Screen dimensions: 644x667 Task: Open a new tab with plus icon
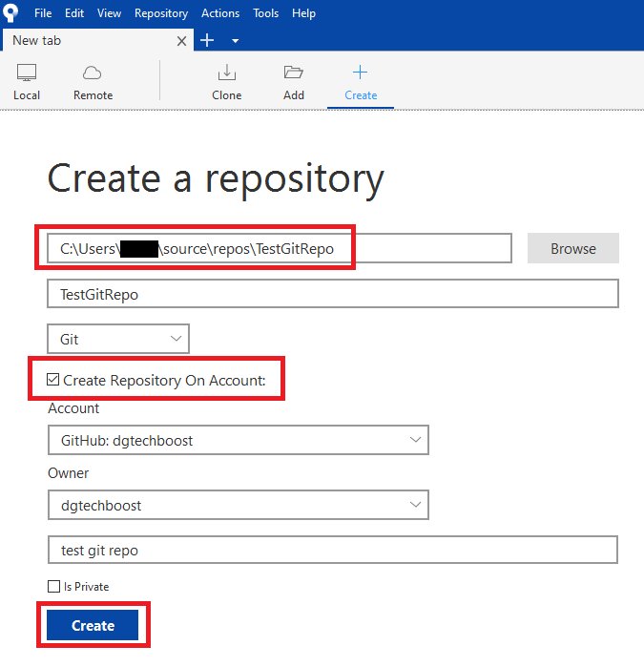(x=208, y=41)
